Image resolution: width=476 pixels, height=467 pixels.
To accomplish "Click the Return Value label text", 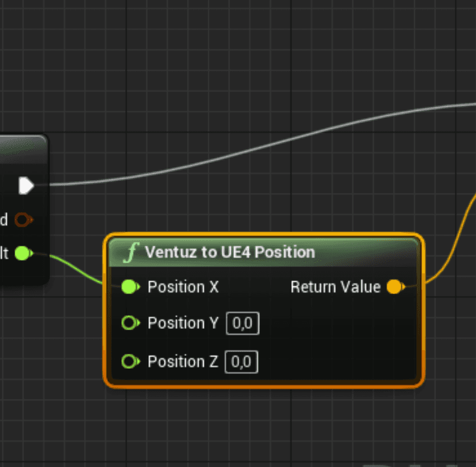I will [x=335, y=287].
